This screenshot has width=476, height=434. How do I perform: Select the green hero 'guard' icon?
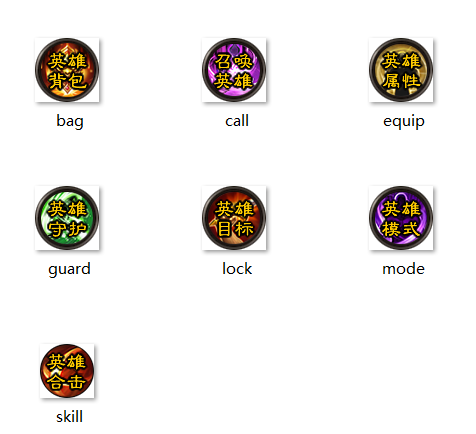point(67,218)
